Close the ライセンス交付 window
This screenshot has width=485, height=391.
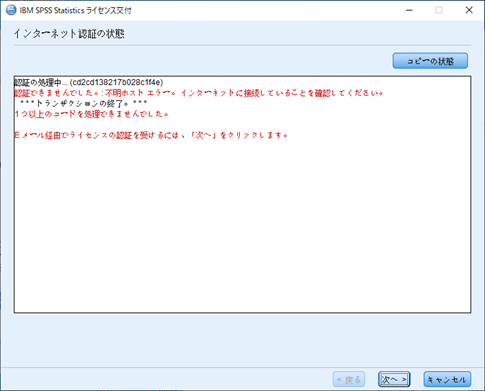tap(469, 10)
